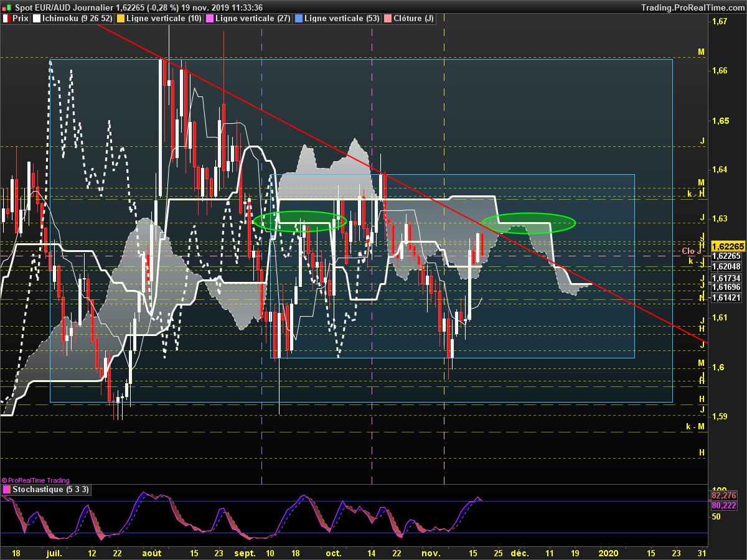Click the Spot EUR/AUD Journalier title

63,7
